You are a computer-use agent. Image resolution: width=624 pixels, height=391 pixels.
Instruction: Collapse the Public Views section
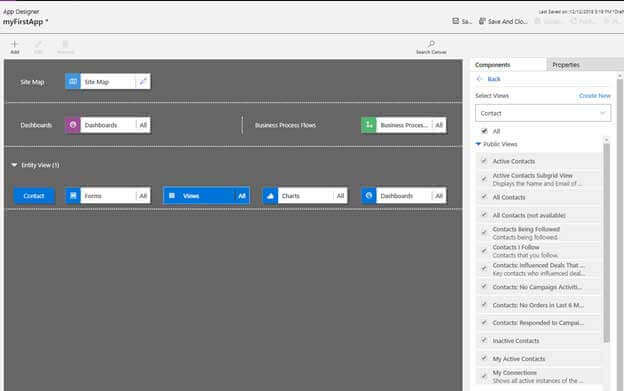[x=478, y=144]
